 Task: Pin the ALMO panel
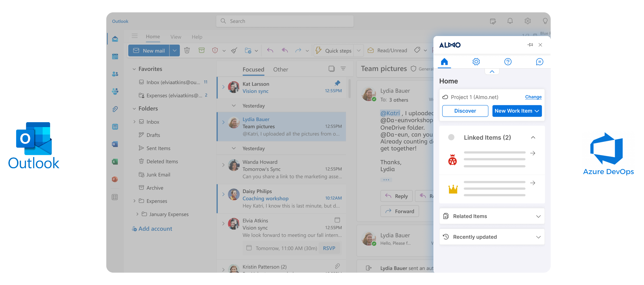(x=530, y=45)
